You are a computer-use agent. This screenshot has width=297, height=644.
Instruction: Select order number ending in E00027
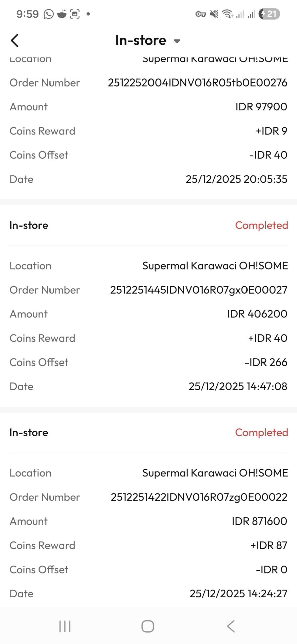(199, 290)
